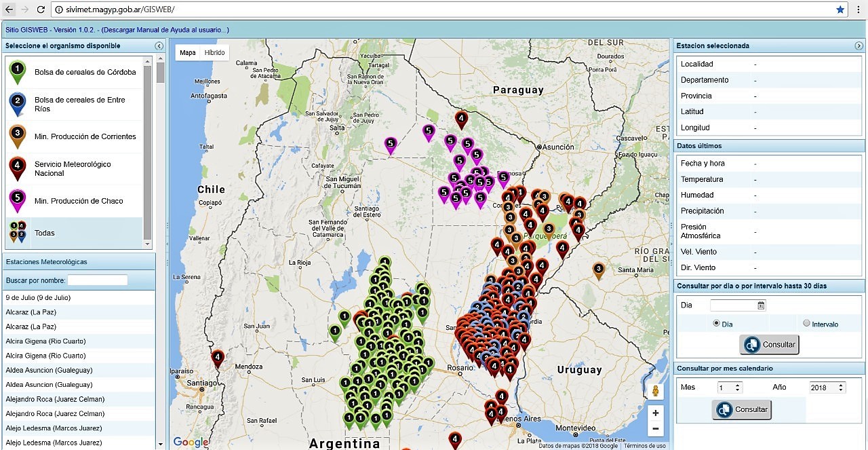Click marker 3 near Santa Maria on map

coord(598,270)
